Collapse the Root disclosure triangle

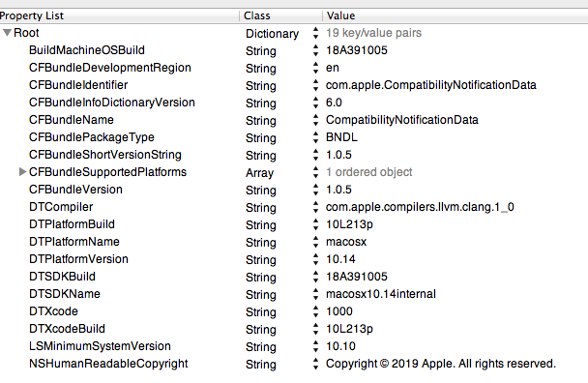coord(7,33)
